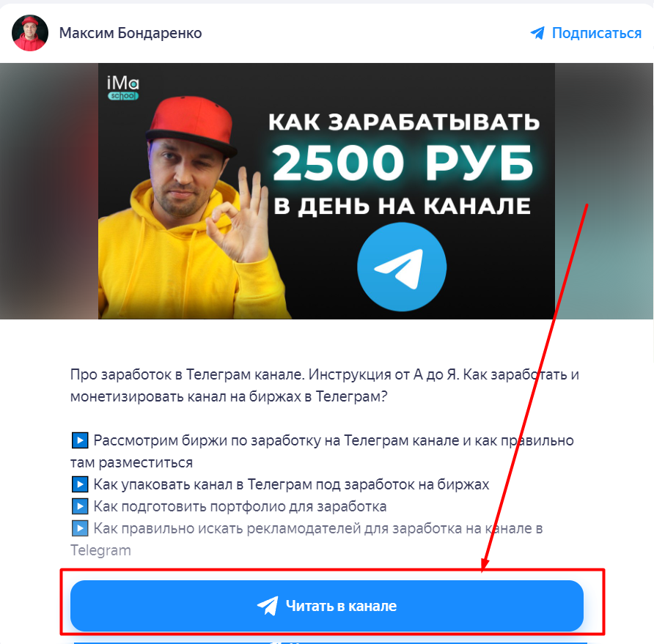
Task: Click the Про заработок в Телеграм канале paragraph
Action: 325,385
